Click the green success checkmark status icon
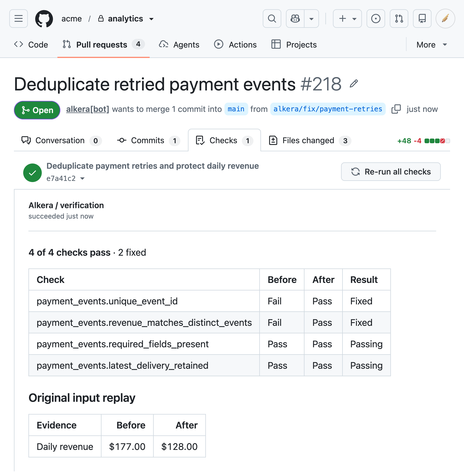Image resolution: width=464 pixels, height=476 pixels. 32,173
